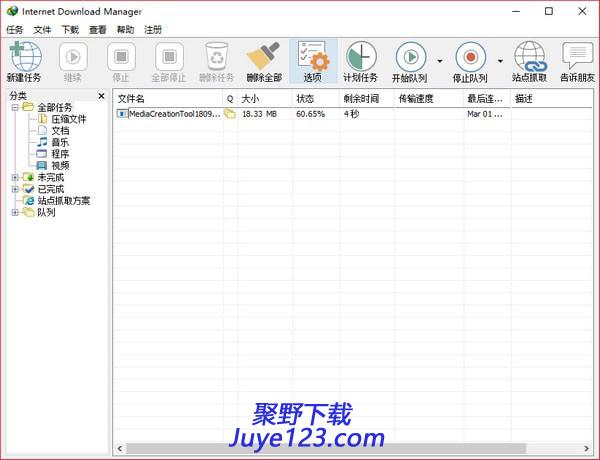Click the 继续 (resume) toolbar icon

[73, 57]
